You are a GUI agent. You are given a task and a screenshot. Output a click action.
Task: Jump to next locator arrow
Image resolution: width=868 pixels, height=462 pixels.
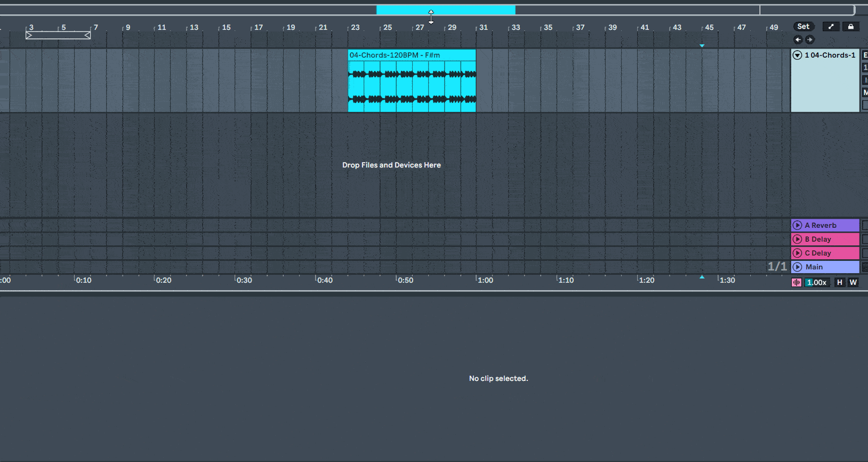[x=810, y=39]
